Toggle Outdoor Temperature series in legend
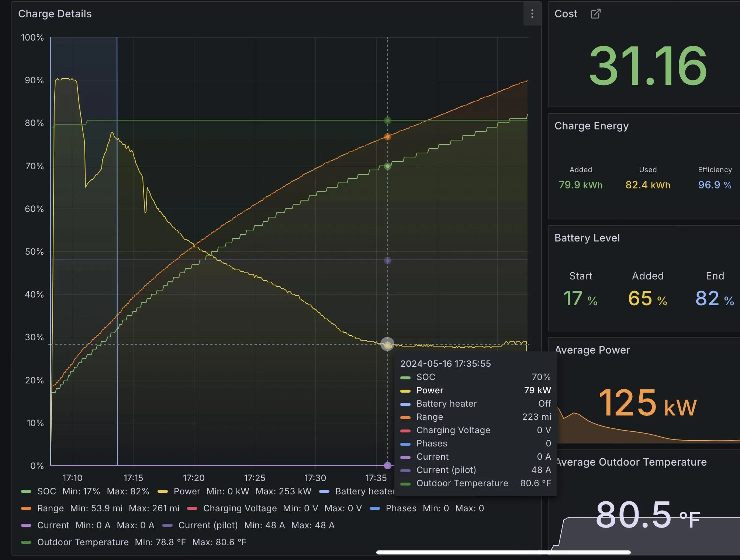Viewport: 740px width, 560px height. pyautogui.click(x=83, y=542)
